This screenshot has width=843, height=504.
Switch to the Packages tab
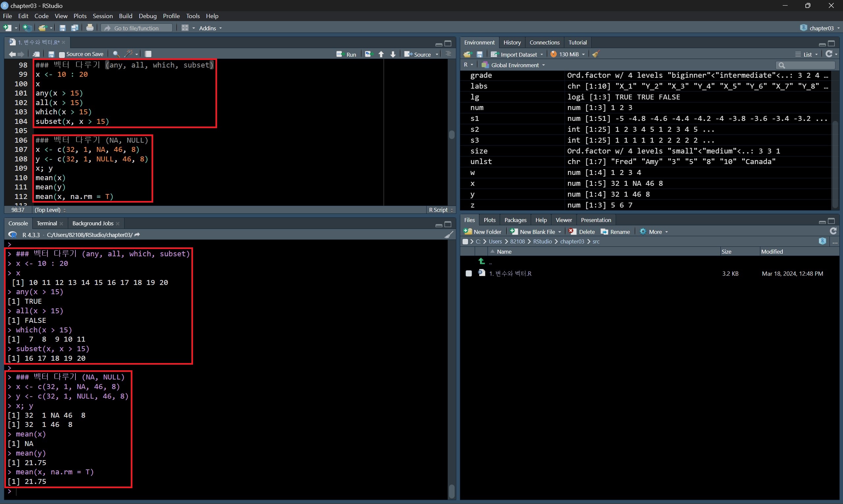[515, 220]
